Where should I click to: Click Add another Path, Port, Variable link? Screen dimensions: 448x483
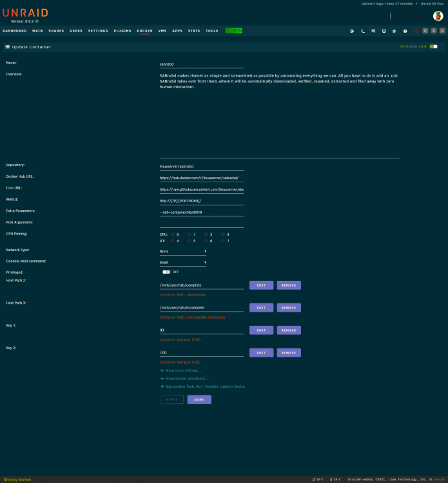point(205,386)
